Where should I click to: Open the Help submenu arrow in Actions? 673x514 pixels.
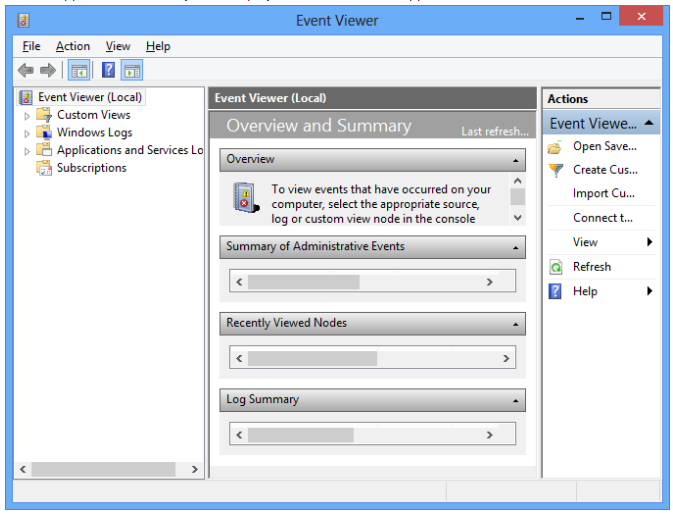[649, 291]
